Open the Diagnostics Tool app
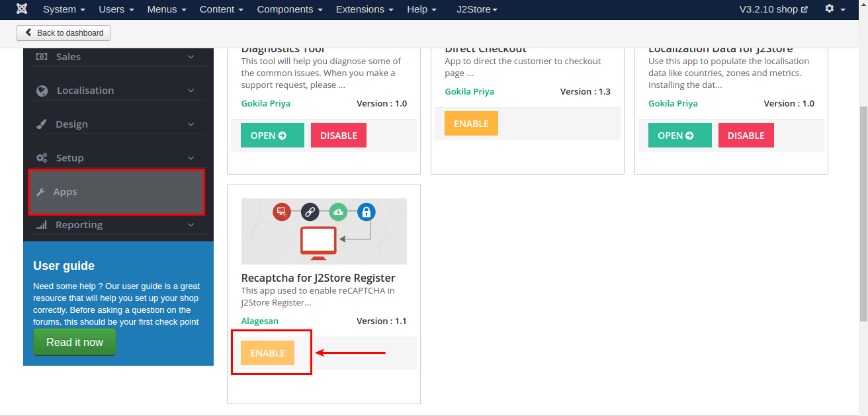The height and width of the screenshot is (416, 868). pos(273,135)
